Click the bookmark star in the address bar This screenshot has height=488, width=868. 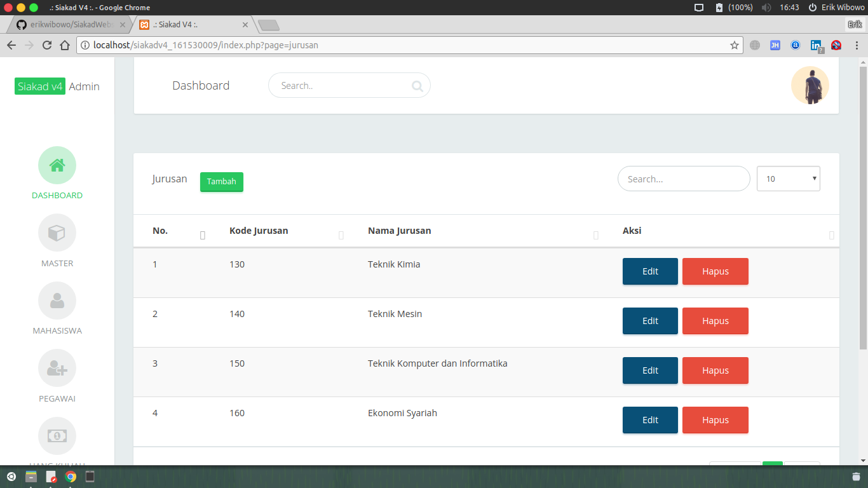(735, 45)
